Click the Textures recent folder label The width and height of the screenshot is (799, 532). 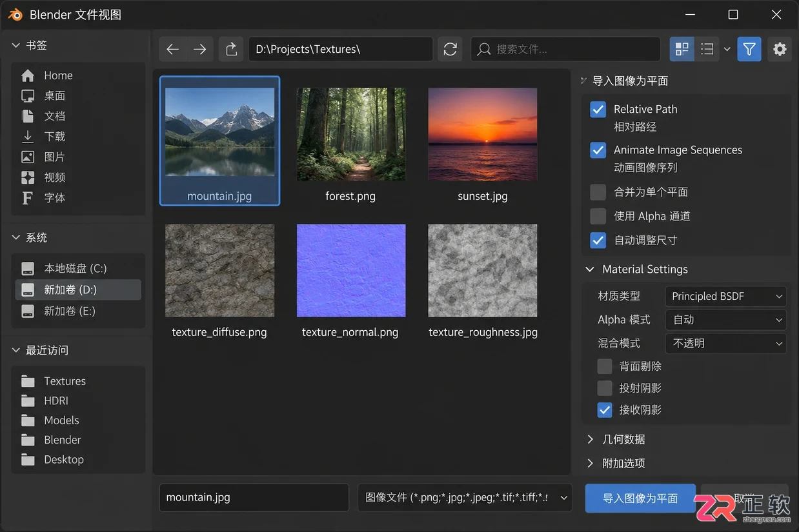pyautogui.click(x=65, y=381)
